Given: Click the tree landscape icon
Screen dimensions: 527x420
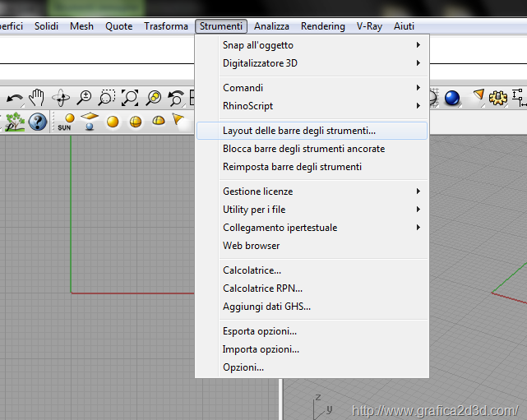Looking at the screenshot, I should coord(15,122).
